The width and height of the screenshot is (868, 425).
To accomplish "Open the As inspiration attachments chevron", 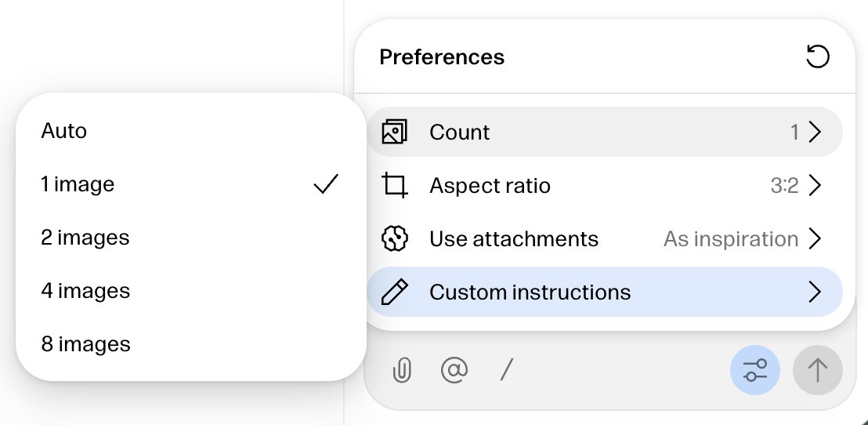I will click(814, 239).
